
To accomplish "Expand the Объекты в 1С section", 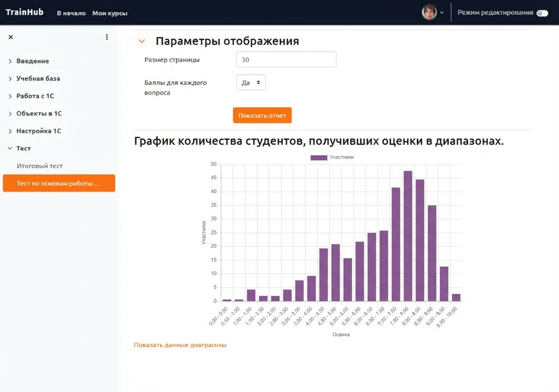I will pyautogui.click(x=9, y=113).
